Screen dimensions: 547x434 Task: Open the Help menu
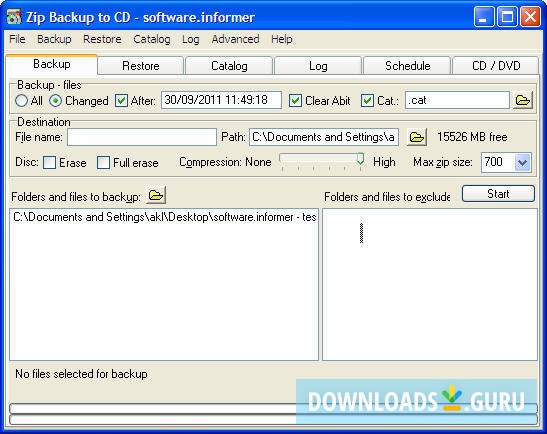pyautogui.click(x=282, y=39)
